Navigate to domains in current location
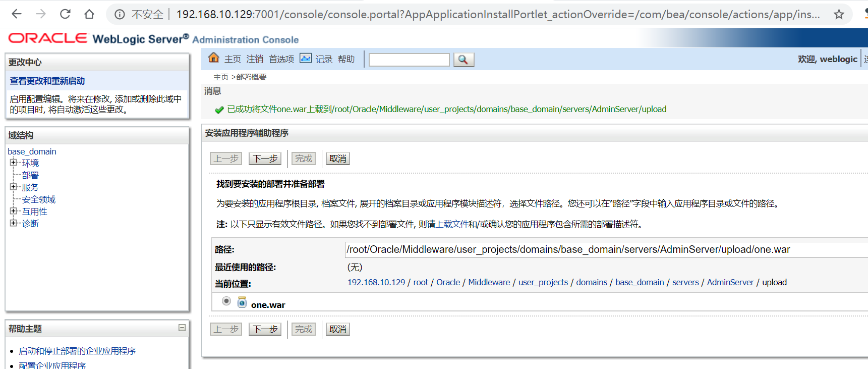The image size is (868, 369). click(592, 282)
